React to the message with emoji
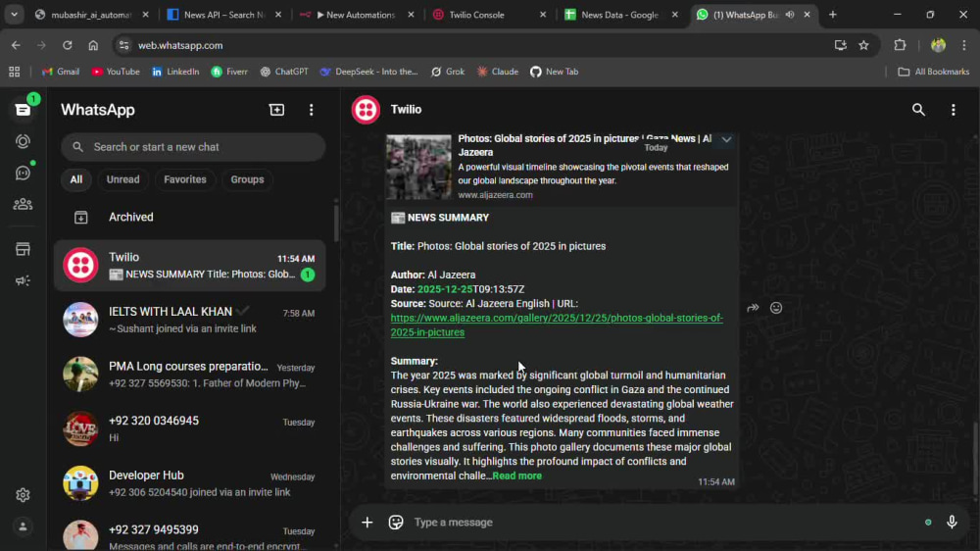Viewport: 980px width, 551px height. click(x=776, y=308)
